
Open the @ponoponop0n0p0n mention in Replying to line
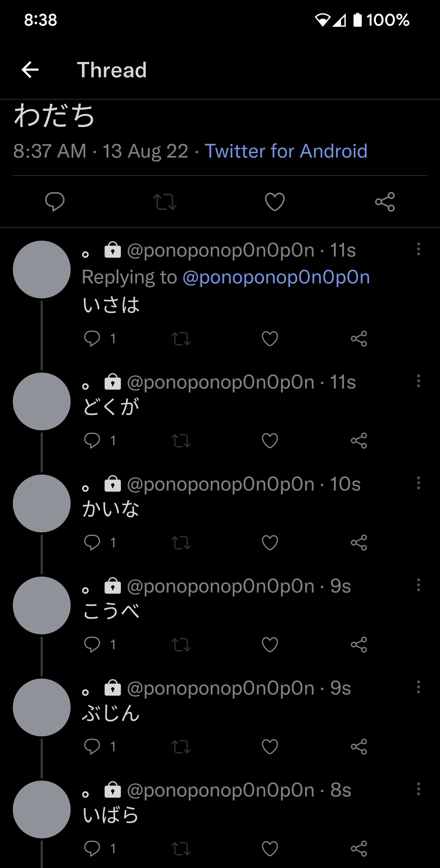click(x=276, y=277)
